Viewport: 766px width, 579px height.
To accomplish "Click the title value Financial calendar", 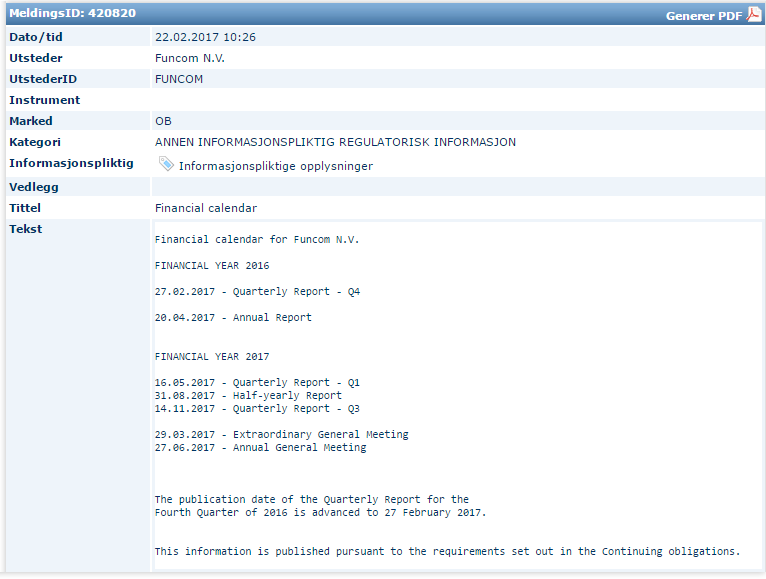I will tap(206, 208).
